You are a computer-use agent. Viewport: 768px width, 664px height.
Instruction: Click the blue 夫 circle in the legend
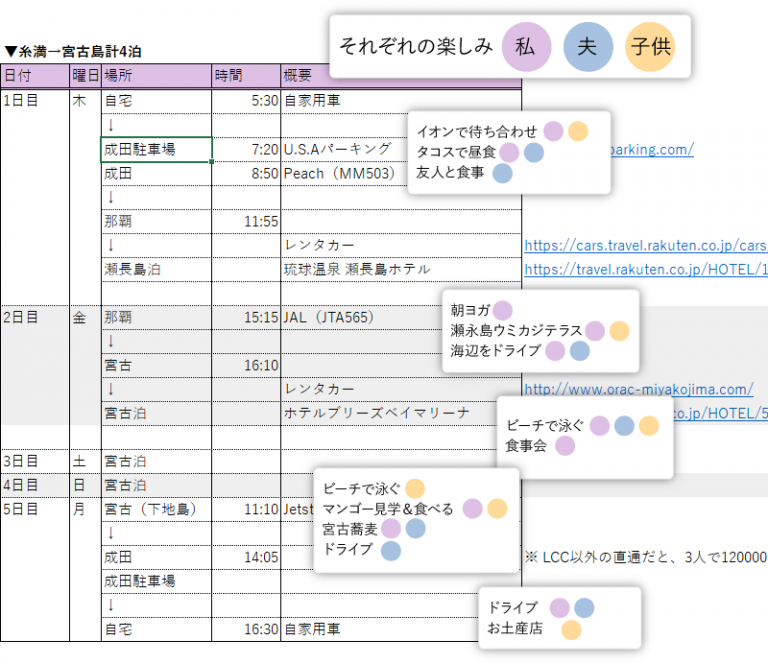pos(588,46)
